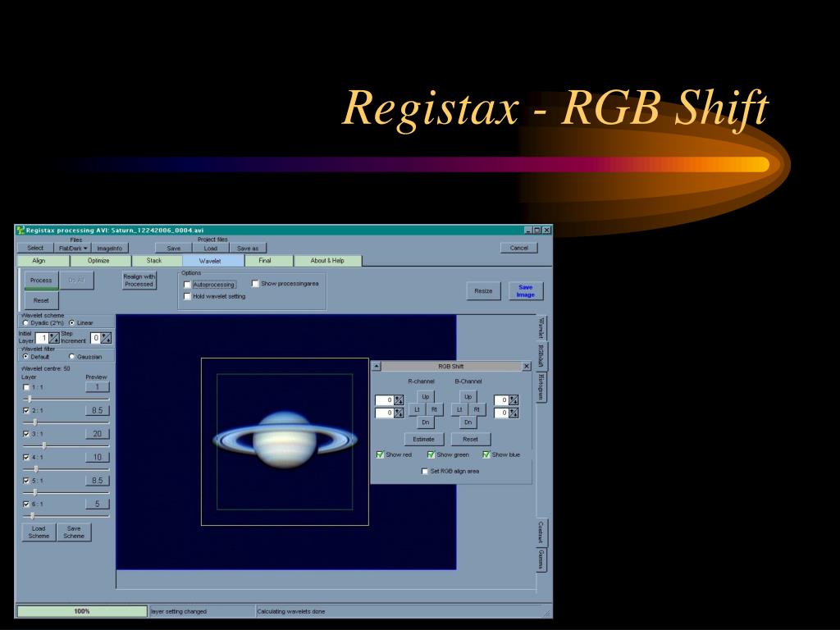Click the layer 3:1 slider
840x630 pixels.
coord(66,445)
